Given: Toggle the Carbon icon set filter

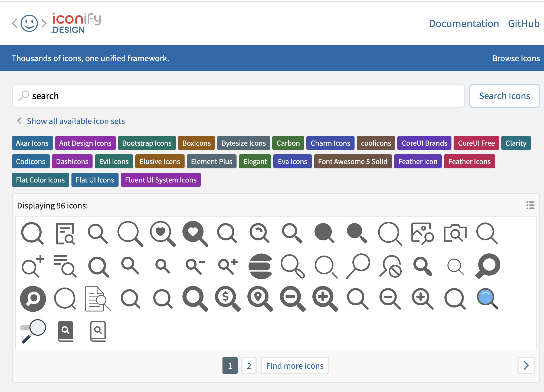Looking at the screenshot, I should click(288, 143).
